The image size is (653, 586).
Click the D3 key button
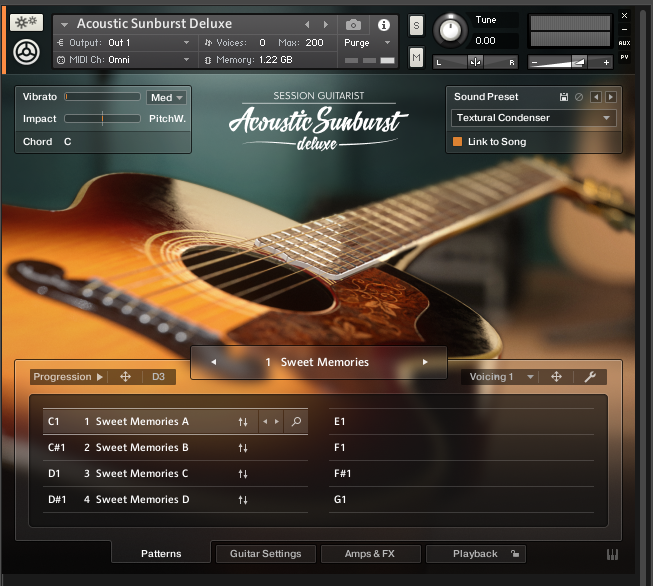[x=158, y=377]
